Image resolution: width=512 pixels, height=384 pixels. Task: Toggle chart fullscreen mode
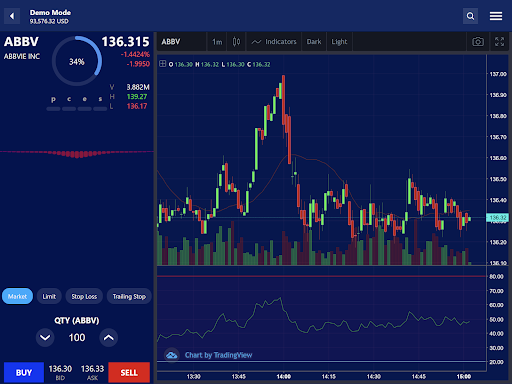click(499, 42)
